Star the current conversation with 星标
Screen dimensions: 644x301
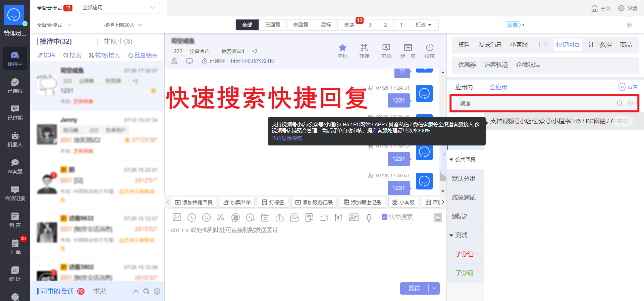pyautogui.click(x=342, y=51)
